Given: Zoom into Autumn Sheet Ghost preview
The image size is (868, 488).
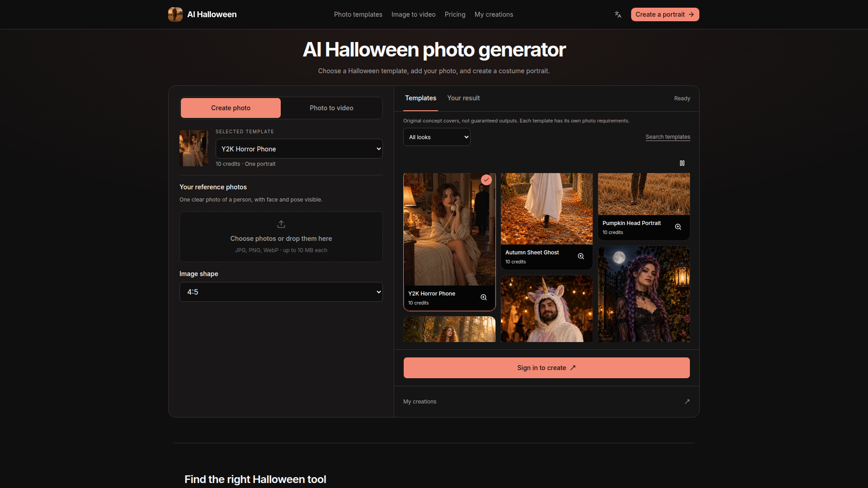Looking at the screenshot, I should click(x=581, y=256).
